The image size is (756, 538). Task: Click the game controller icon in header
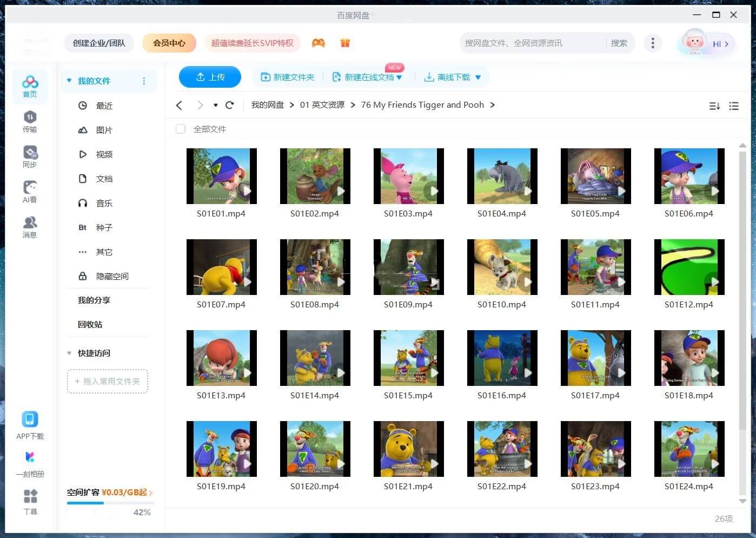(319, 43)
